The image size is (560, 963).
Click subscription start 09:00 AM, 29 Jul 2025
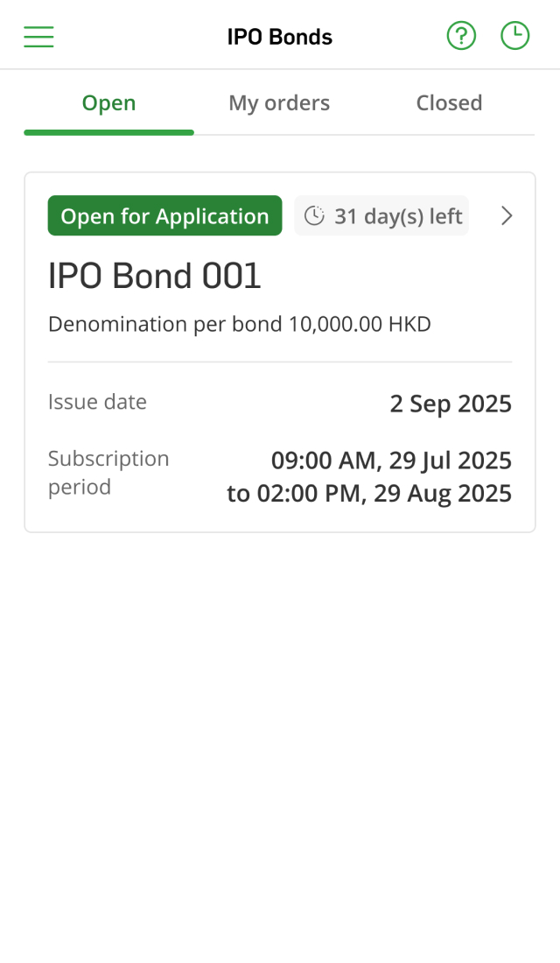(391, 460)
